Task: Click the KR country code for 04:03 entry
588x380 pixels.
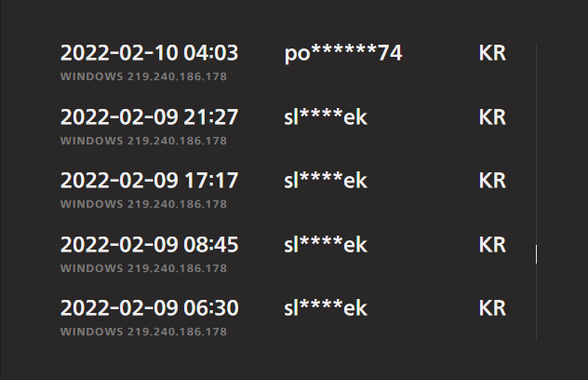Action: pyautogui.click(x=492, y=53)
